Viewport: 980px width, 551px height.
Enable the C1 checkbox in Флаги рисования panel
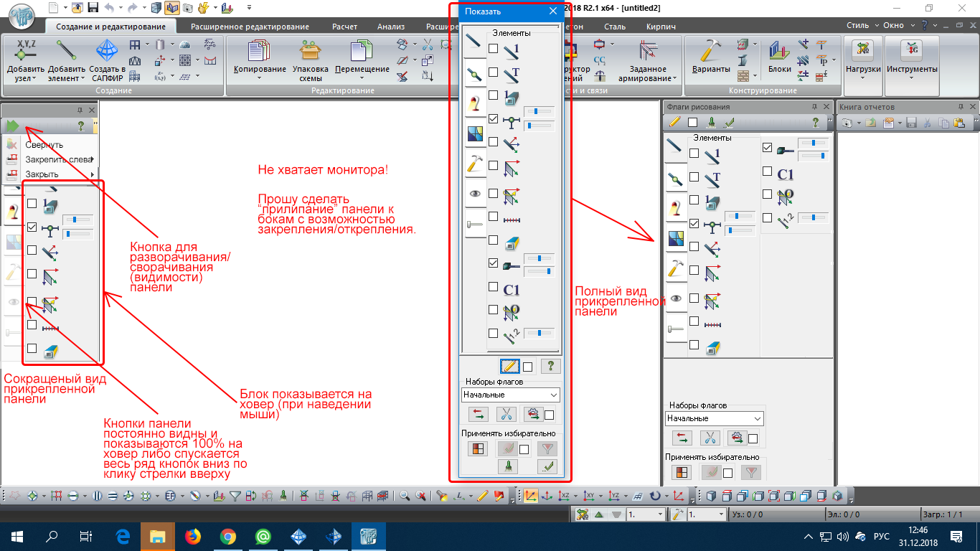pos(767,172)
